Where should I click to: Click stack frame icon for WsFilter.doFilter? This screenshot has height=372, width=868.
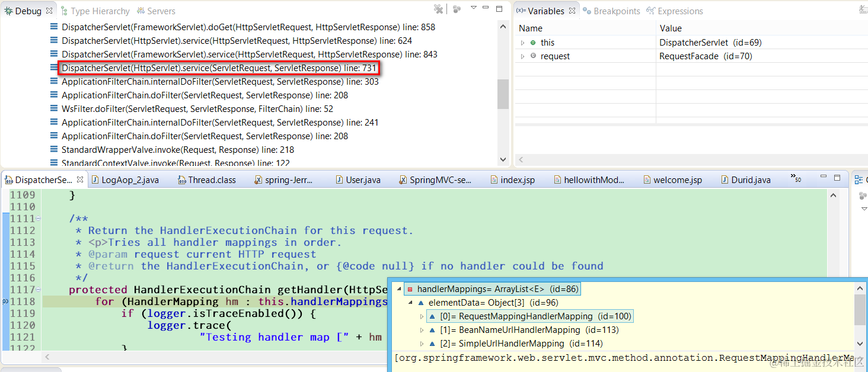(54, 109)
